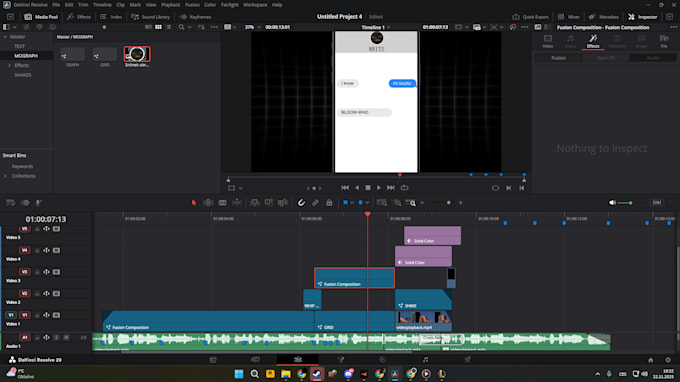
Task: Switch to the Inspector Video tab
Action: click(548, 41)
